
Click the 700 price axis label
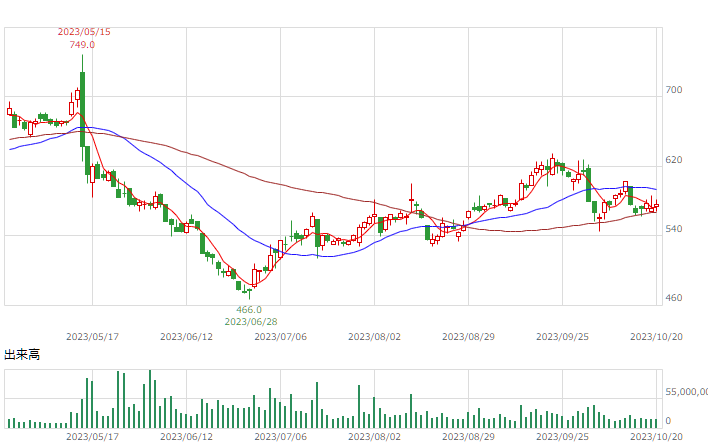(x=674, y=90)
